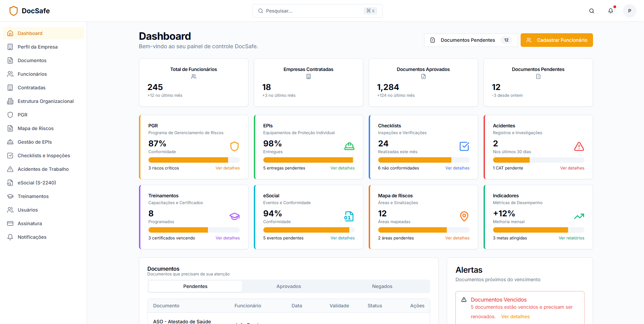Viewport: 644px width, 324px height.
Task: Click the Cadastrar Funcionário button
Action: click(x=557, y=40)
